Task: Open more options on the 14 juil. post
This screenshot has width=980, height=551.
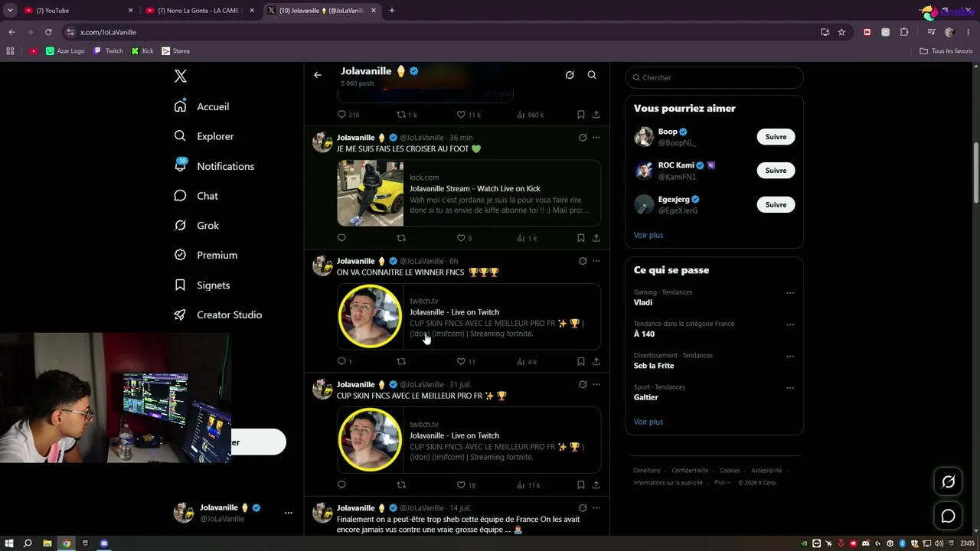Action: (x=596, y=507)
